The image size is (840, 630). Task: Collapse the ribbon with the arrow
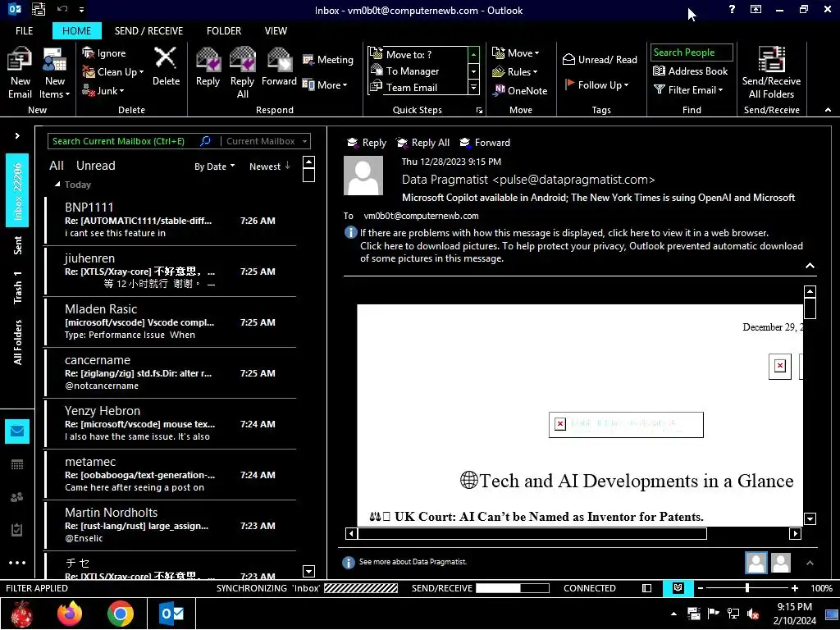pyautogui.click(x=828, y=110)
